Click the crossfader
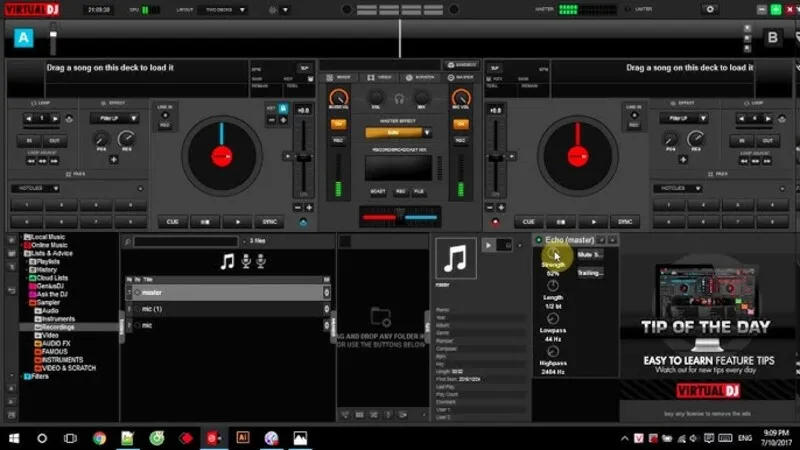The height and width of the screenshot is (450, 800). click(400, 216)
